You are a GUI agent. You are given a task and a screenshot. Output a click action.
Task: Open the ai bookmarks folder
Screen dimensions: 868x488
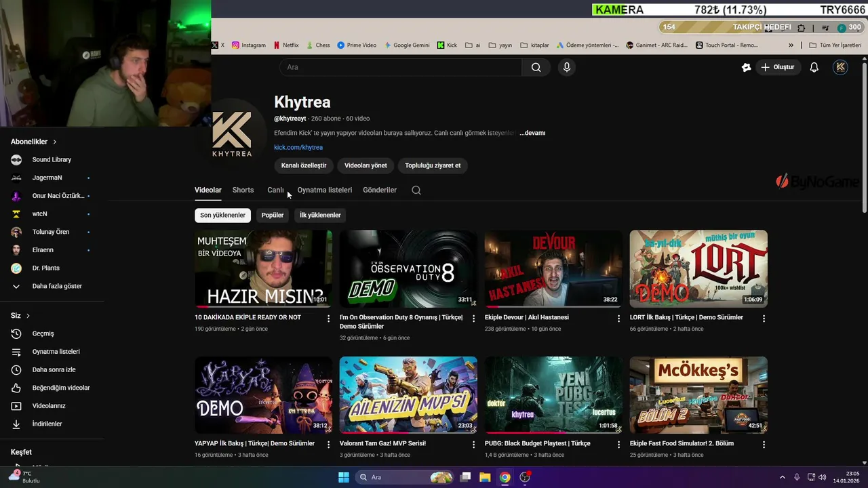point(472,45)
